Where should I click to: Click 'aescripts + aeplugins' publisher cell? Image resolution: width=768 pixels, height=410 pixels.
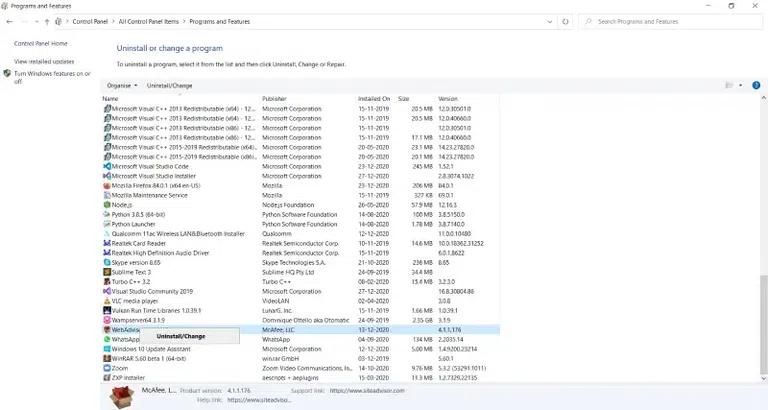click(290, 378)
